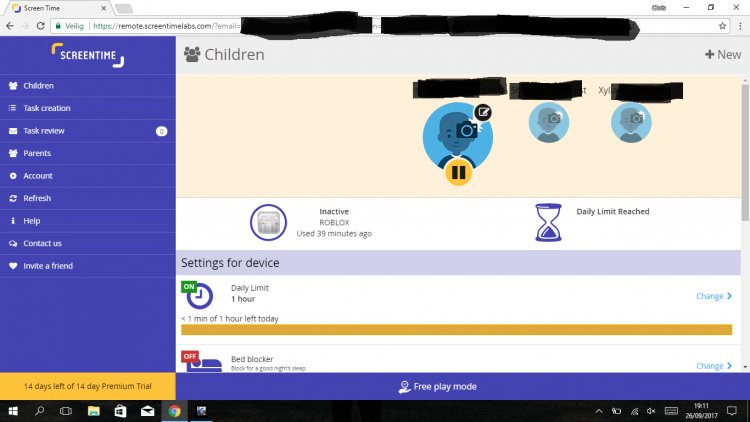Viewport: 750px width, 422px height.
Task: Click the taskbar clock and date
Action: pyautogui.click(x=701, y=411)
